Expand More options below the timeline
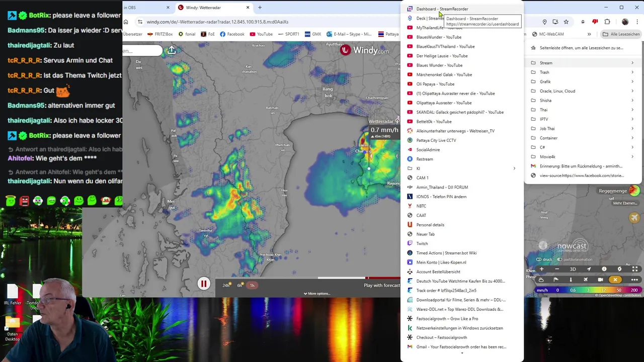Screen dimensions: 644x362 pos(317,294)
